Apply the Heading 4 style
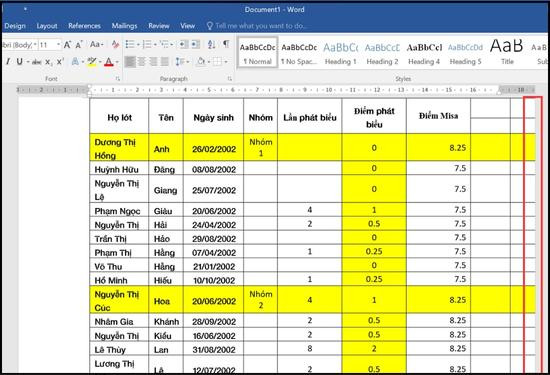Image resolution: width=550 pixels, height=375 pixels. click(x=424, y=53)
